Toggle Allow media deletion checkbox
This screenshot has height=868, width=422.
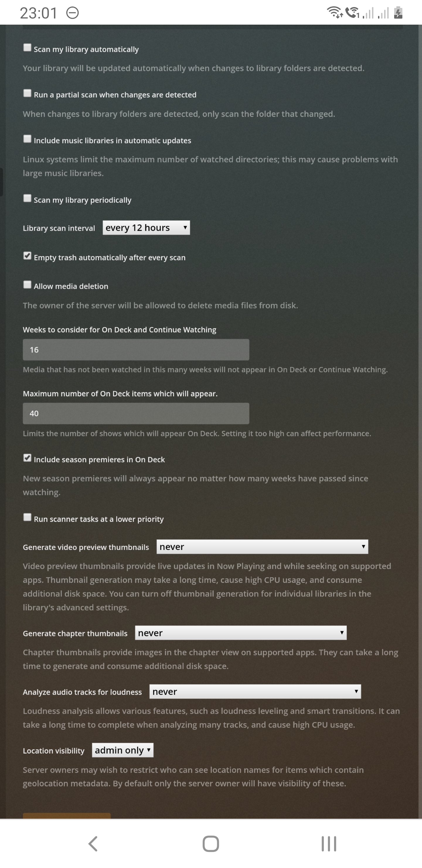point(27,285)
